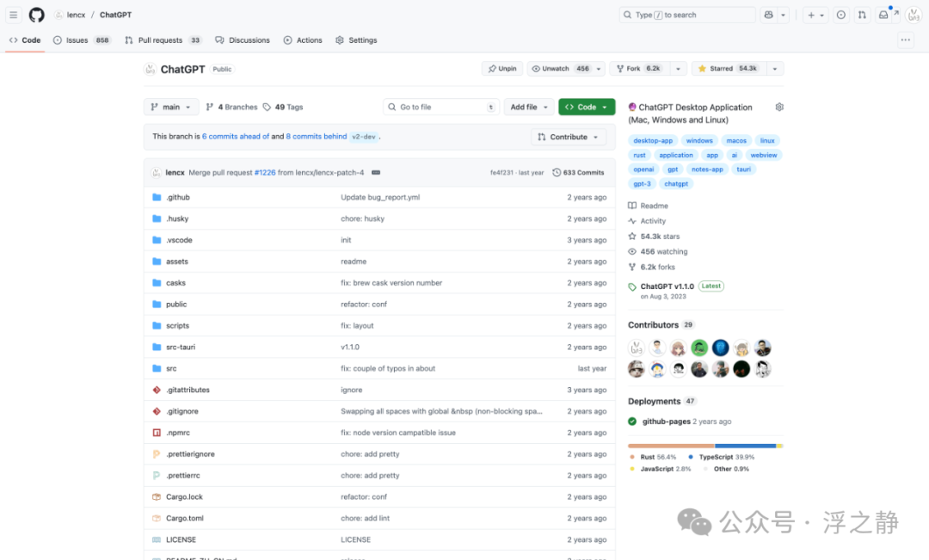This screenshot has width=929, height=560.
Task: Open the Pull requests tab
Action: click(163, 40)
